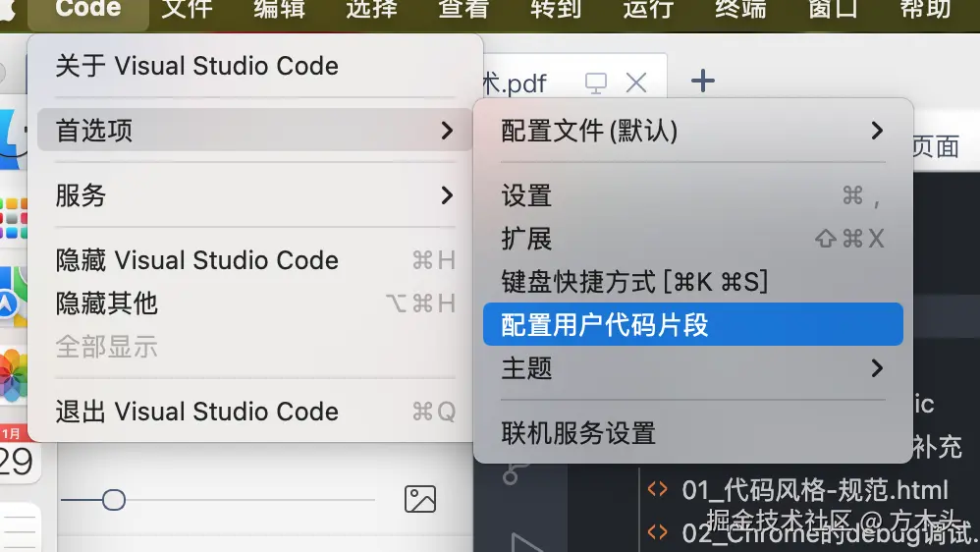980x552 pixels.
Task: Expand 配置文件 (默认) submenu
Action: pos(693,131)
